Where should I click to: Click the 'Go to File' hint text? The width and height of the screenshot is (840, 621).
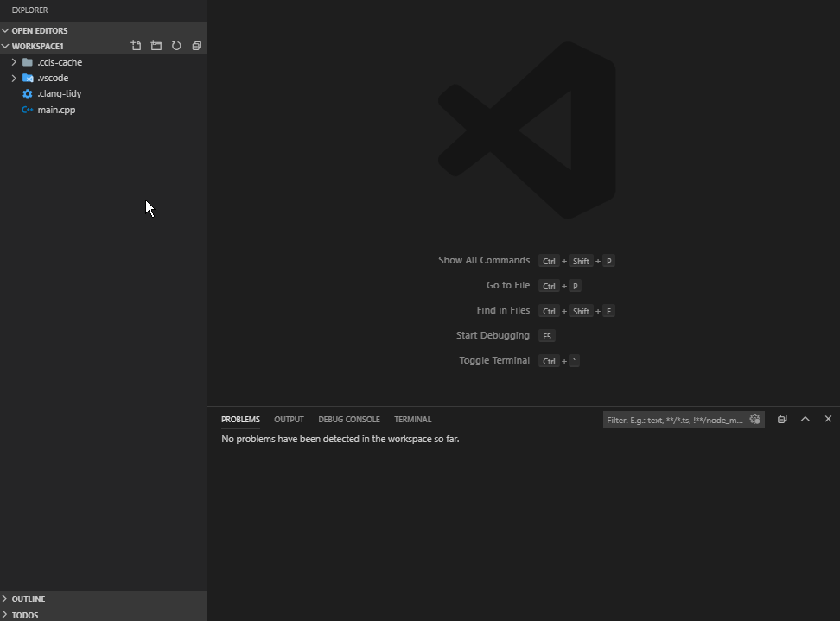(508, 285)
